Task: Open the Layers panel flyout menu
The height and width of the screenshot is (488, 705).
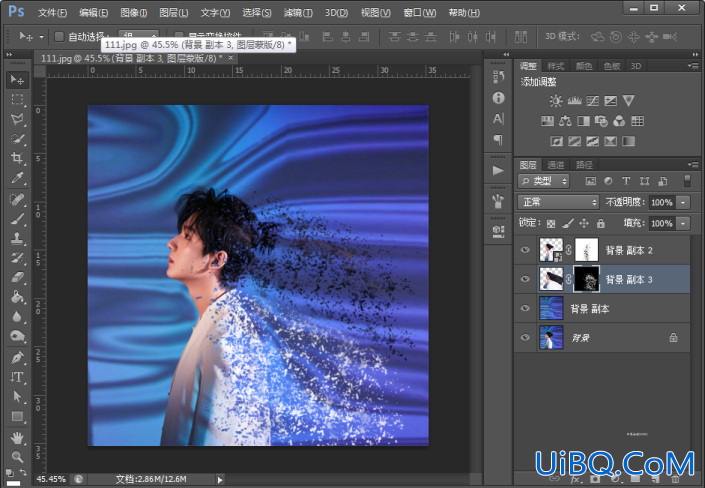Action: click(693, 164)
